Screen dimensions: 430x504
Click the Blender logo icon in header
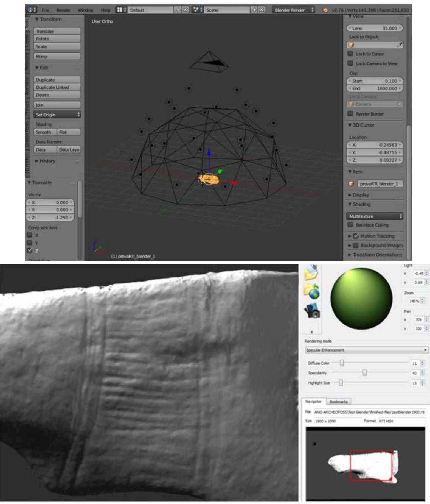click(x=325, y=10)
